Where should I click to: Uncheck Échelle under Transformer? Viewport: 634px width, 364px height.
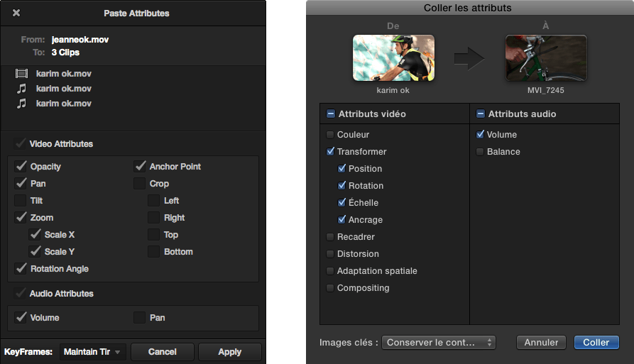click(x=341, y=202)
